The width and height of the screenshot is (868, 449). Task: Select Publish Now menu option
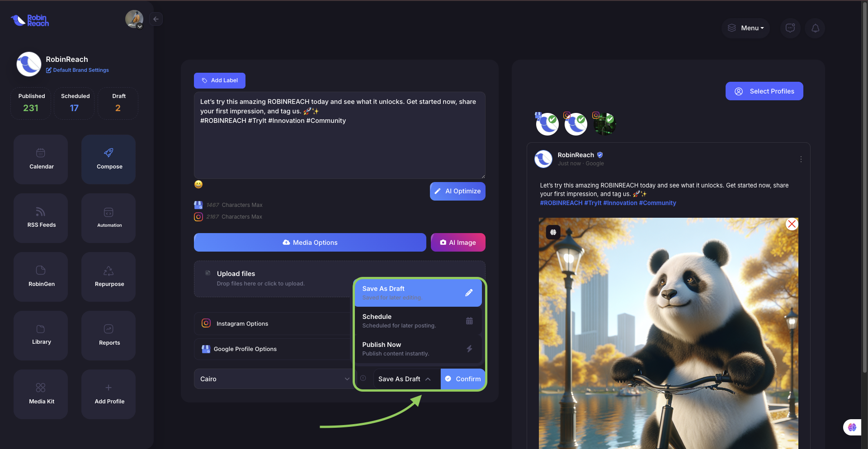(x=418, y=349)
